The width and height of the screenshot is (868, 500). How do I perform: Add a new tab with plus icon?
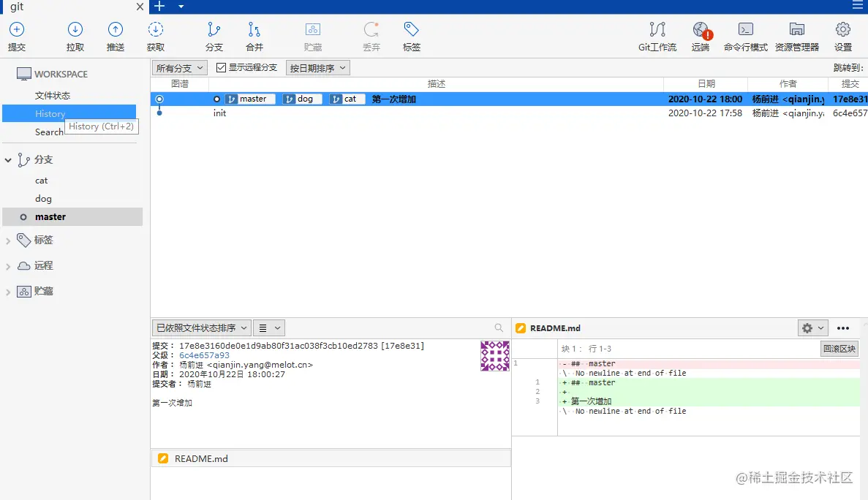click(159, 6)
